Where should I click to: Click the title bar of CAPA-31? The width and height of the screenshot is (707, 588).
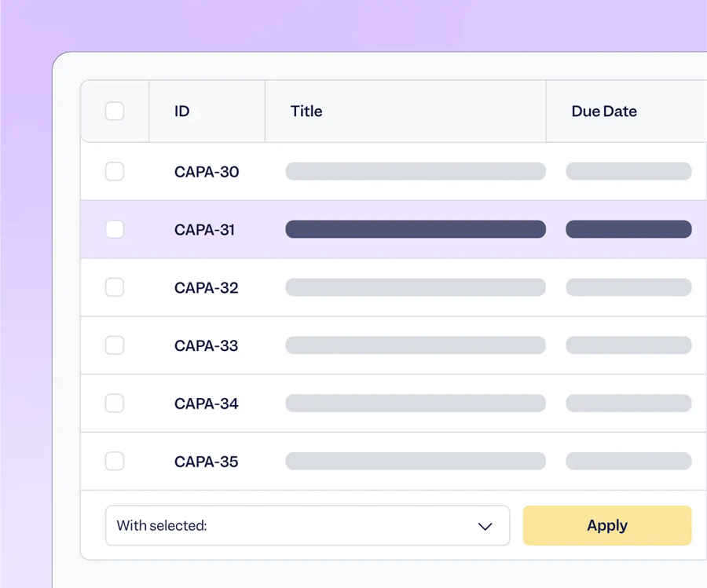point(416,229)
